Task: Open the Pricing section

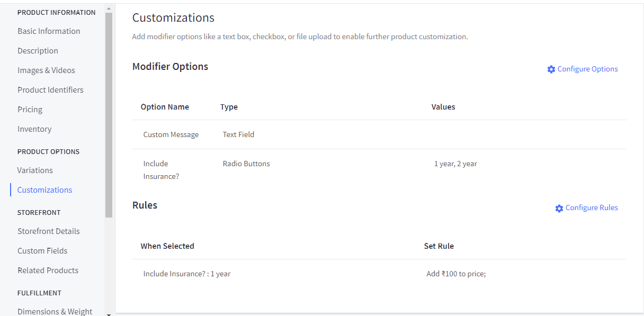Action: click(30, 110)
